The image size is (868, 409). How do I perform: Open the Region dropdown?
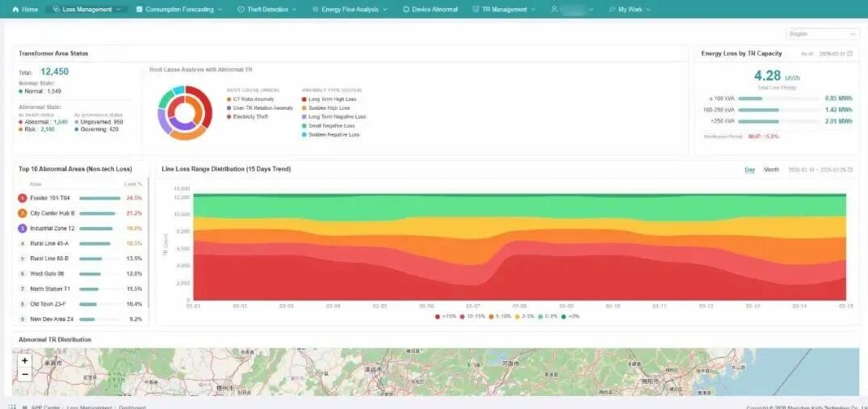point(823,35)
